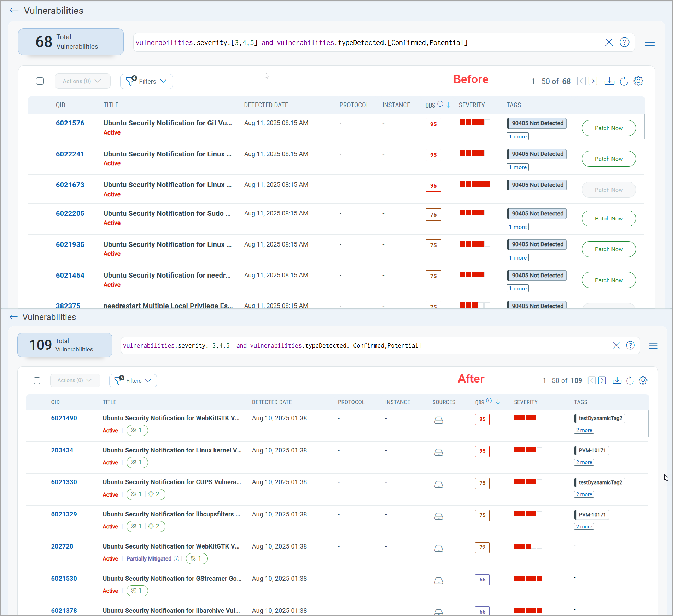Open QID 202728 link
673x616 pixels.
(x=62, y=546)
